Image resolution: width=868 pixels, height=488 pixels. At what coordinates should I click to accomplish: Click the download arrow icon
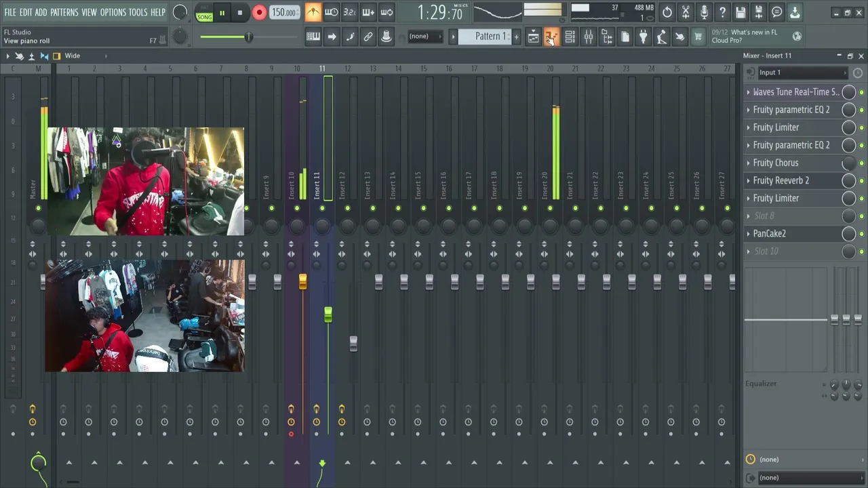pyautogui.click(x=795, y=12)
